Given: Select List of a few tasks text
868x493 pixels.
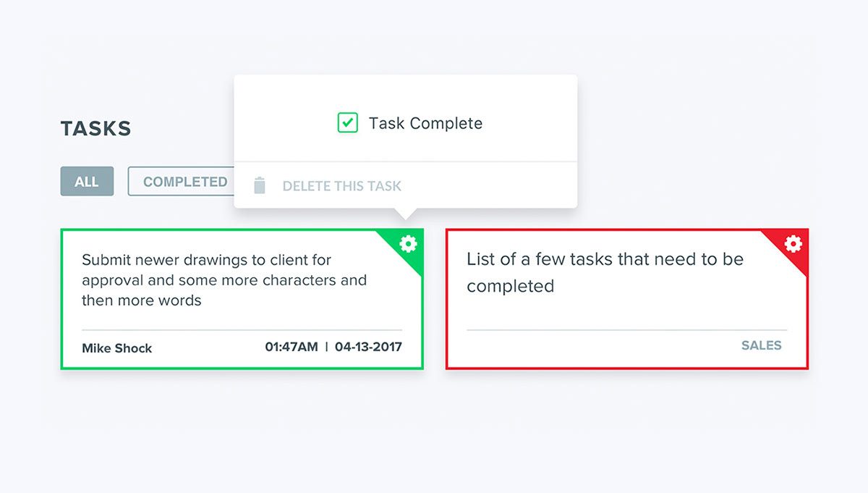Looking at the screenshot, I should coord(605,272).
